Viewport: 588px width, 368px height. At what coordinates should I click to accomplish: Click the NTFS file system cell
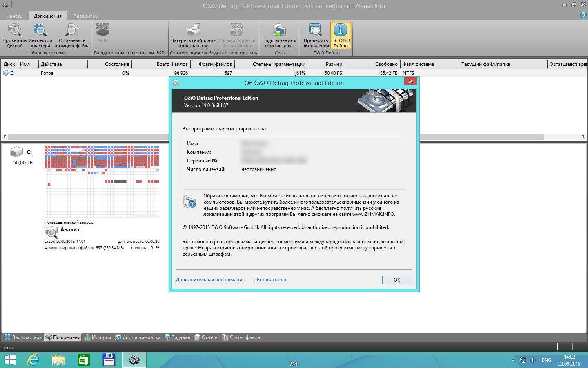[x=408, y=73]
